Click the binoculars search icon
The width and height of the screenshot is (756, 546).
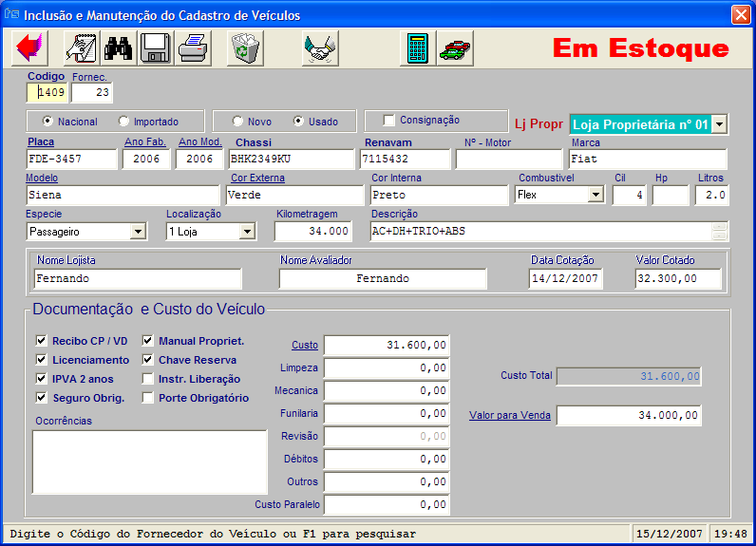point(118,47)
